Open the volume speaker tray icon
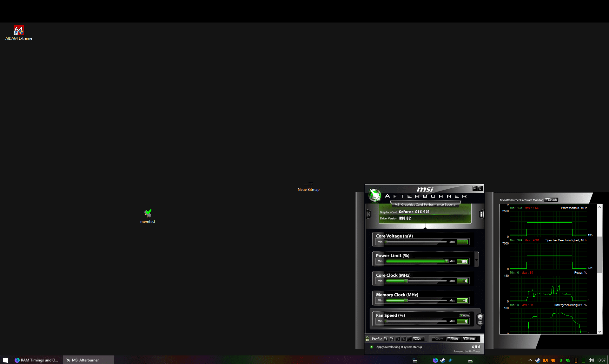609x364 pixels. pyautogui.click(x=591, y=360)
